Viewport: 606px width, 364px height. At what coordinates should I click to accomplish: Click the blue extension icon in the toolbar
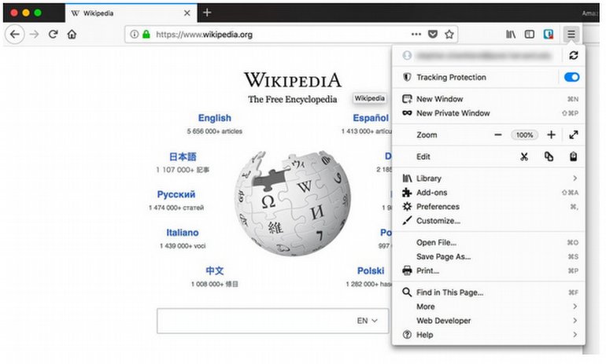click(549, 35)
